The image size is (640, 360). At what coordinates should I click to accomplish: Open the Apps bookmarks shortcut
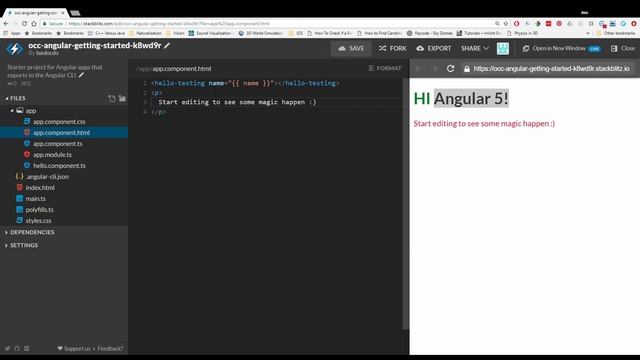12,33
